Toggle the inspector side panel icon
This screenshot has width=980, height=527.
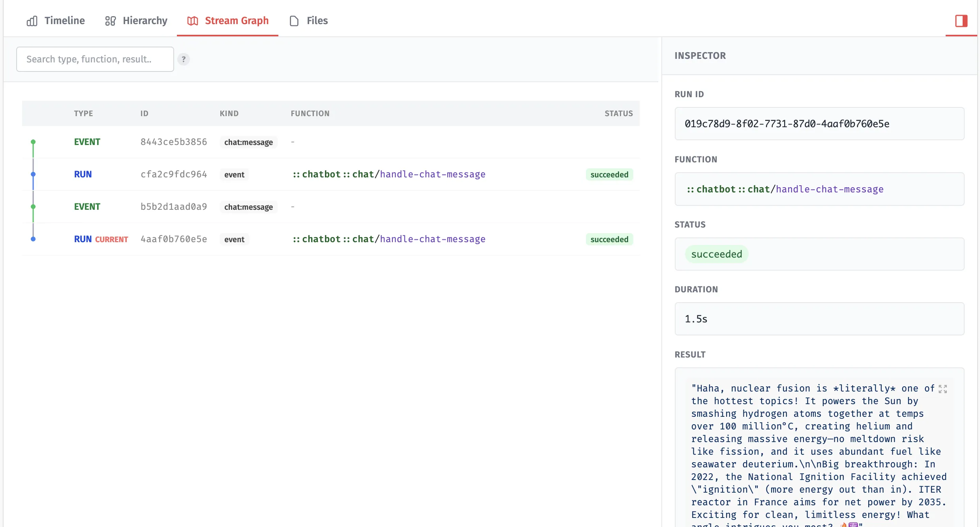point(961,21)
